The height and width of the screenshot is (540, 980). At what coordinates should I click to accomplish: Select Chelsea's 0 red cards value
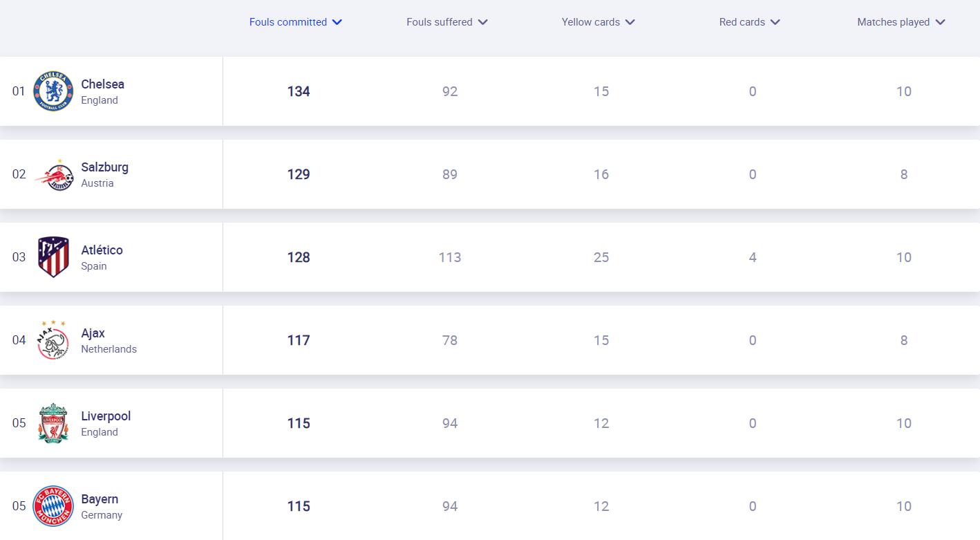753,91
